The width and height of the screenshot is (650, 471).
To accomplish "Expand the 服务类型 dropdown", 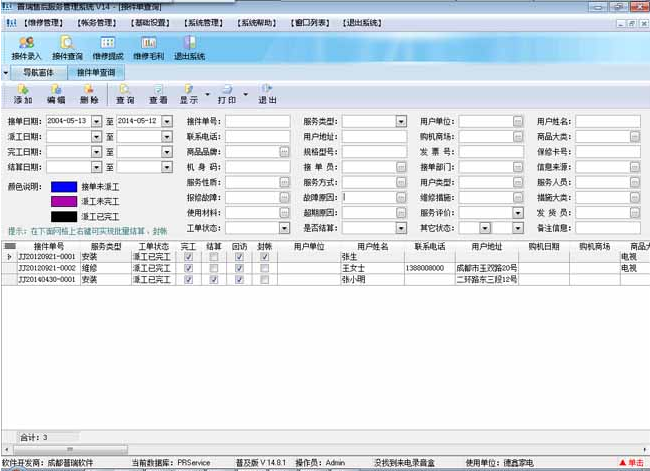I will tap(401, 121).
